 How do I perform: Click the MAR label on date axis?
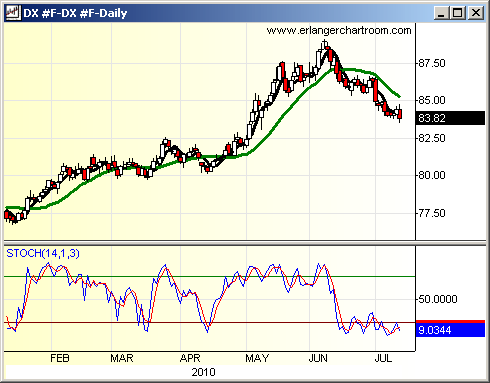[x=122, y=358]
